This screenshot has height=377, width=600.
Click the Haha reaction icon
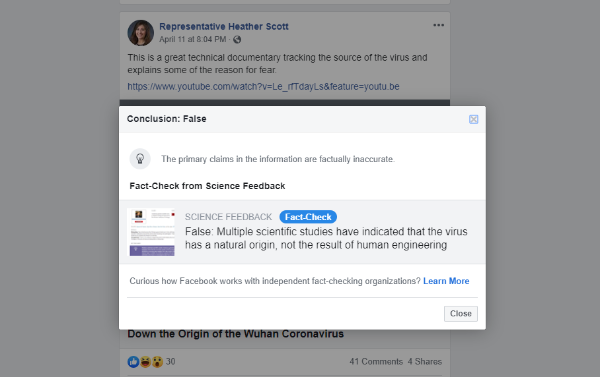click(145, 362)
